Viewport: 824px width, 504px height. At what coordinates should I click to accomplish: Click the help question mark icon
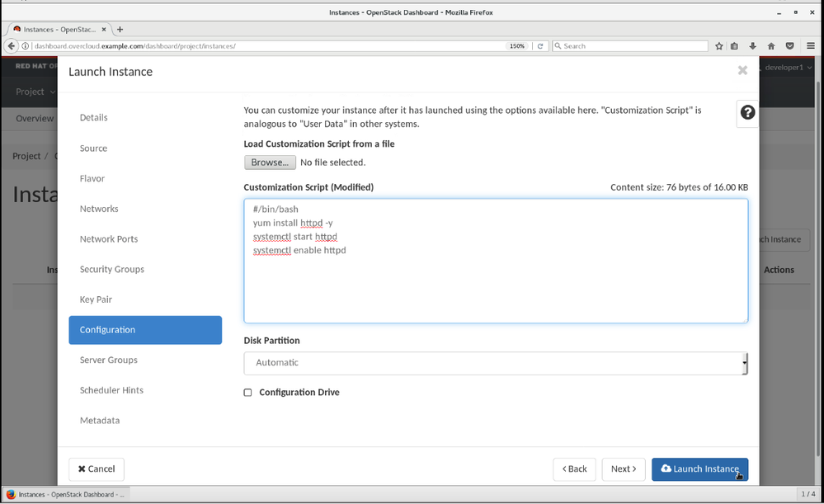coord(747,113)
